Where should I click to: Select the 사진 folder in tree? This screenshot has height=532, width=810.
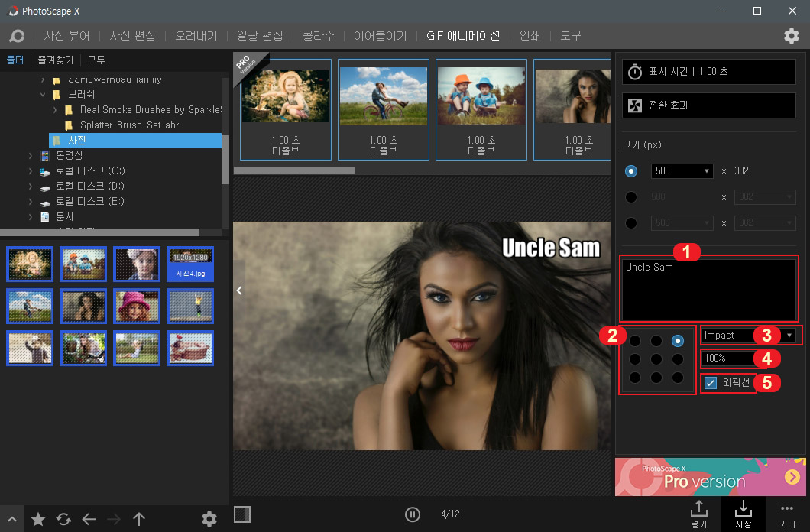pos(135,141)
